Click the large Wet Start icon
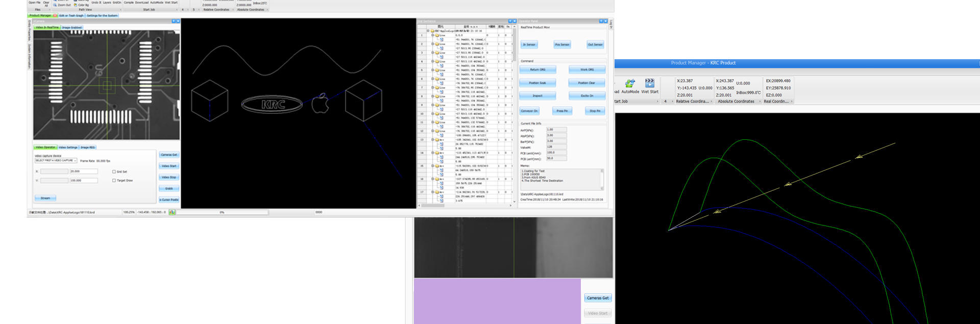 click(650, 83)
